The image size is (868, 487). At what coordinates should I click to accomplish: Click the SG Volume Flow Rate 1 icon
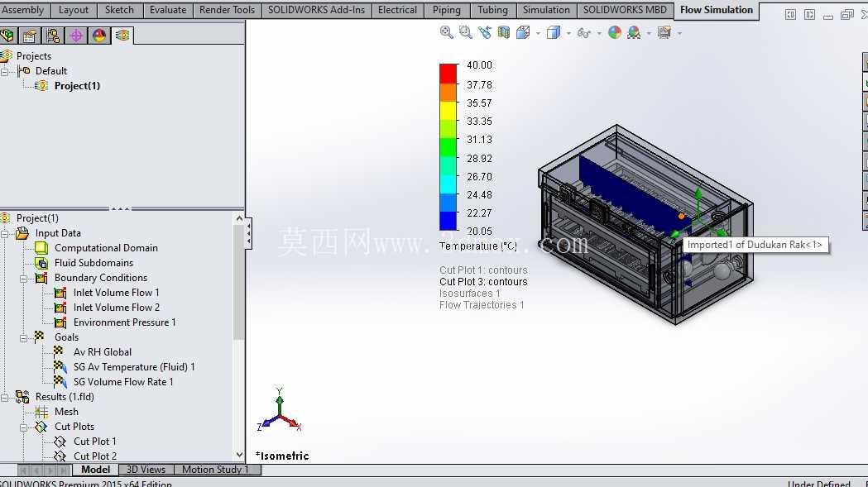(x=60, y=382)
